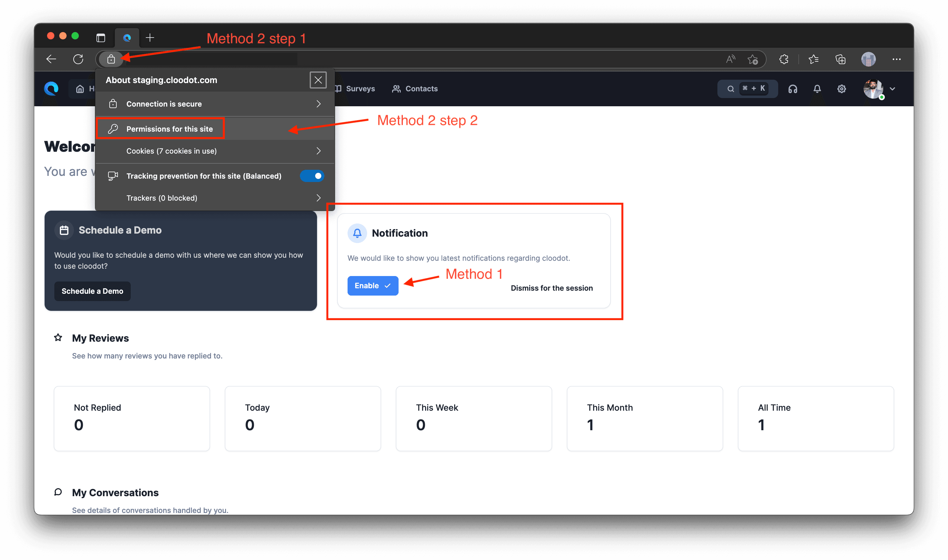
Task: Reload the page with refresh icon
Action: click(78, 59)
